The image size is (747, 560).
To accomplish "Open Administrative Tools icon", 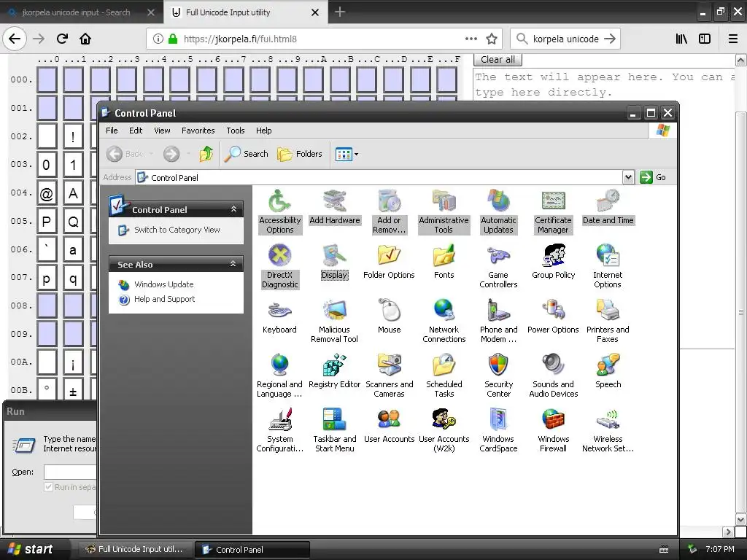I will (x=444, y=212).
